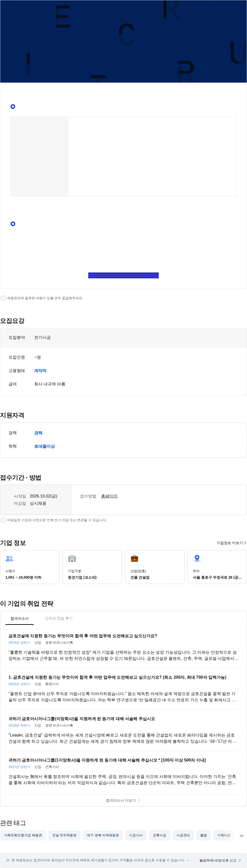Click the 시공관리 tag
This screenshot has width=247, height=868.
pyautogui.click(x=183, y=835)
